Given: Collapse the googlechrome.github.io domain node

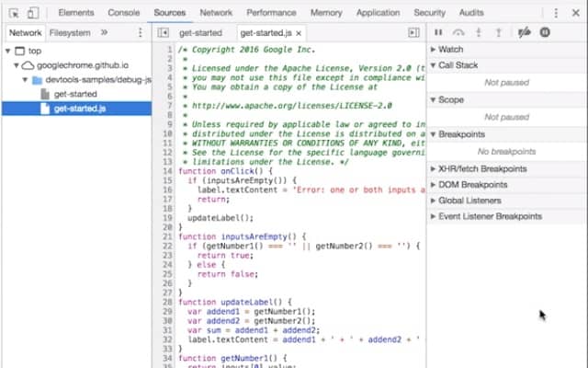Looking at the screenshot, I should [17, 65].
